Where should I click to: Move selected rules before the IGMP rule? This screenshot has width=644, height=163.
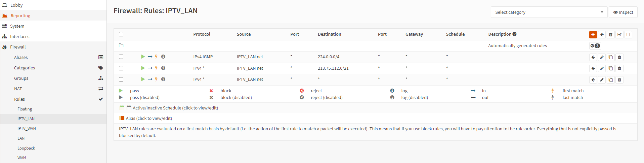point(593,58)
